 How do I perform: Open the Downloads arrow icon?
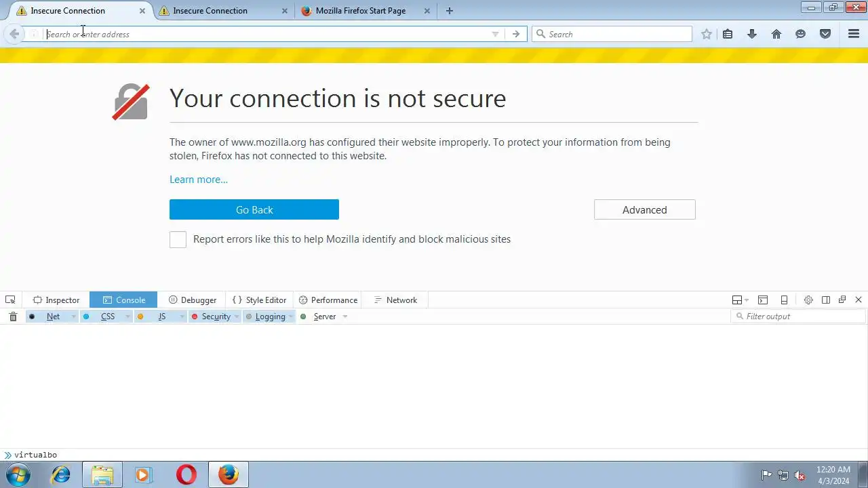[x=752, y=34]
